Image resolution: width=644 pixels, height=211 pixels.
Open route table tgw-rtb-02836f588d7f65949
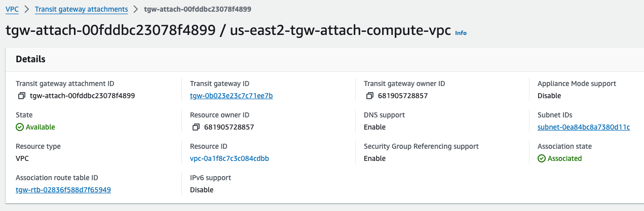[x=63, y=190]
